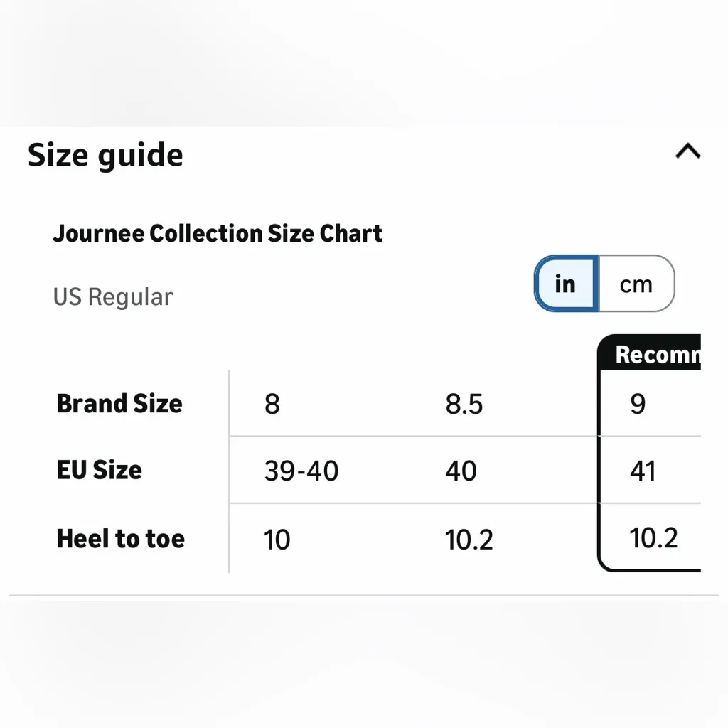728x728 pixels.
Task: Select recommended brand size 9
Action: (x=638, y=404)
